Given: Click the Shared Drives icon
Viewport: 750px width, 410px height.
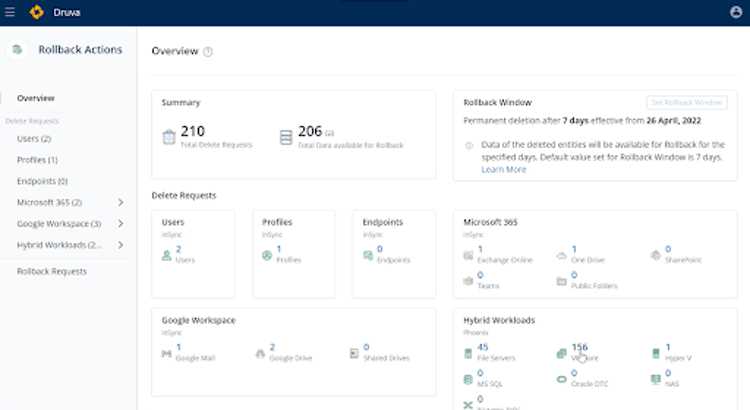Looking at the screenshot, I should [x=354, y=354].
